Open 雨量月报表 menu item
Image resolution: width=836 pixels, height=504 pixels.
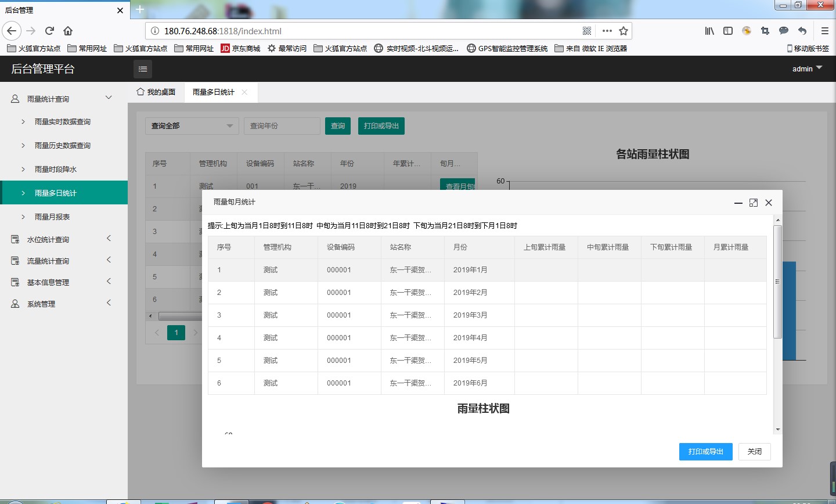pyautogui.click(x=64, y=217)
